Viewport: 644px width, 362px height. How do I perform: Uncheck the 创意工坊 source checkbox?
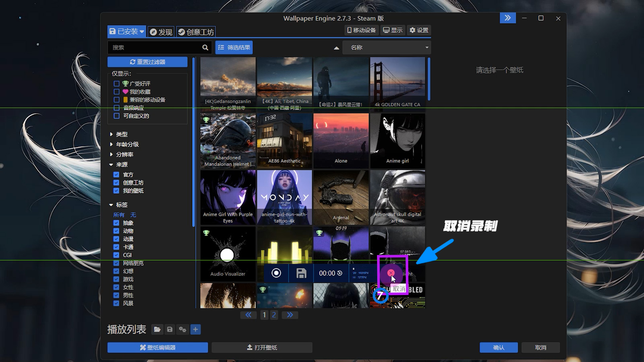click(x=116, y=183)
